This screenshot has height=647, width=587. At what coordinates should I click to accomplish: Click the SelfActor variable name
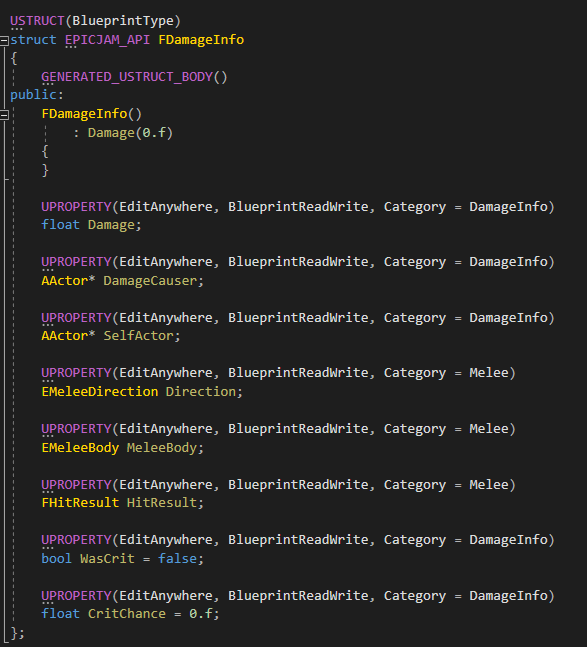tap(138, 336)
